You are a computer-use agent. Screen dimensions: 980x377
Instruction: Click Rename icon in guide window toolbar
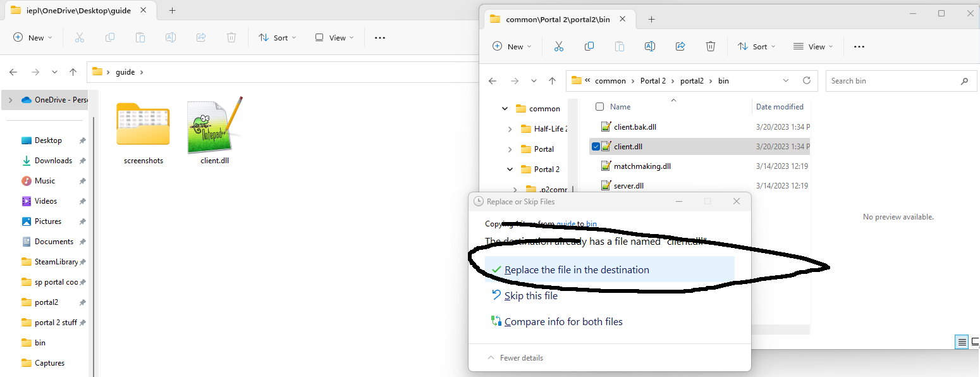(x=170, y=37)
